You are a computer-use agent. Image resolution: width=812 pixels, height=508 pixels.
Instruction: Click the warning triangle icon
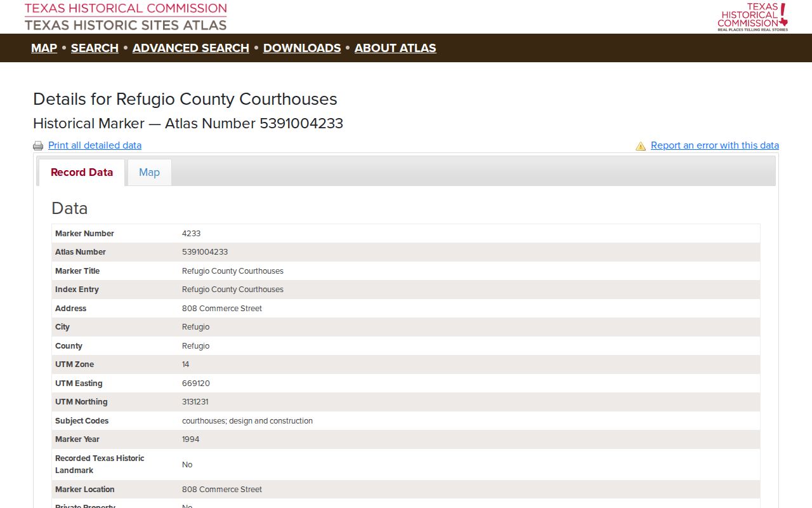641,146
